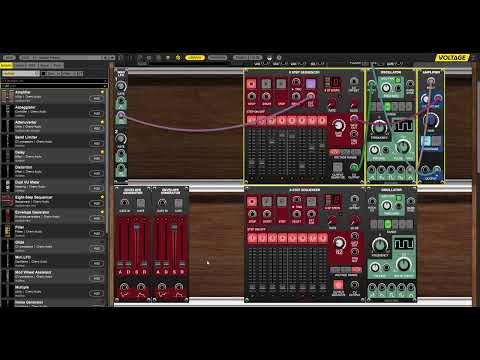Image resolution: width=480 pixels, height=360 pixels.
Task: Click the frequency knob on lower rack oscillator
Action: [x=380, y=245]
